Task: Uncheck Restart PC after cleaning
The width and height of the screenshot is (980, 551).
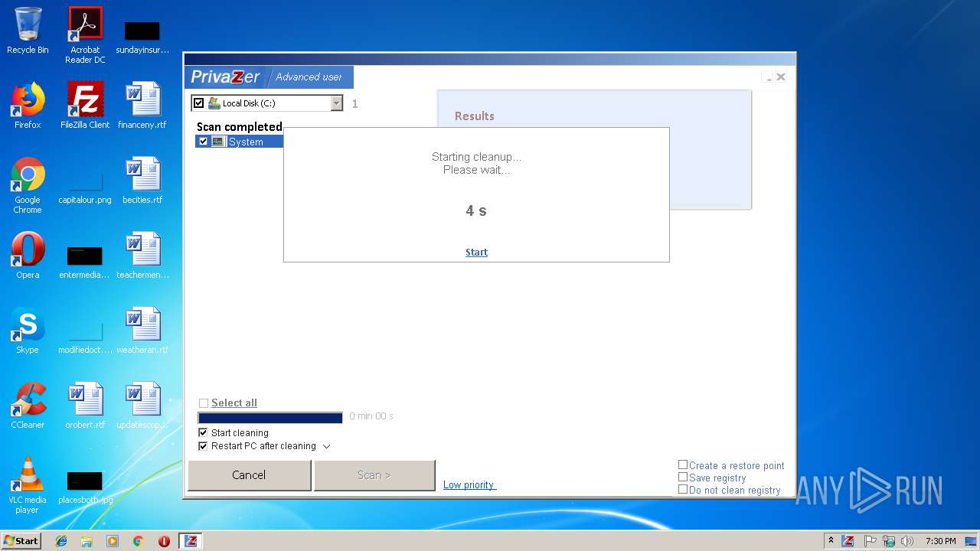Action: click(x=203, y=446)
